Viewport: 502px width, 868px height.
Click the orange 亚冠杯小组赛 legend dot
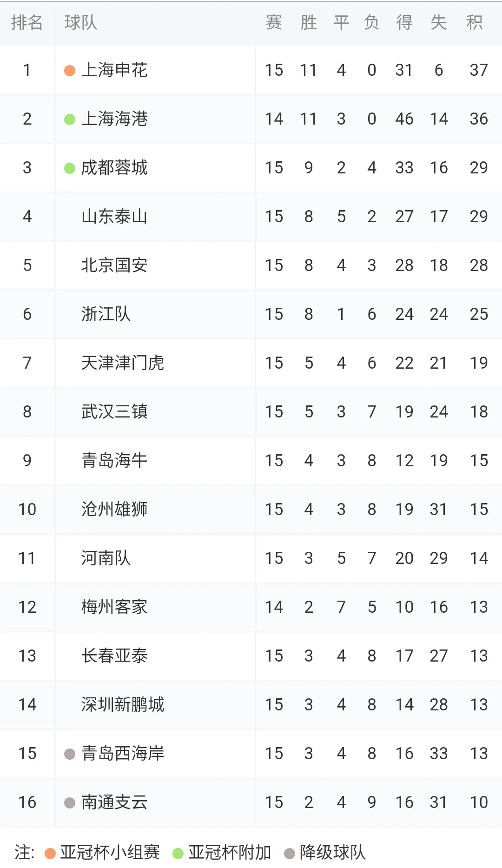coord(50,853)
